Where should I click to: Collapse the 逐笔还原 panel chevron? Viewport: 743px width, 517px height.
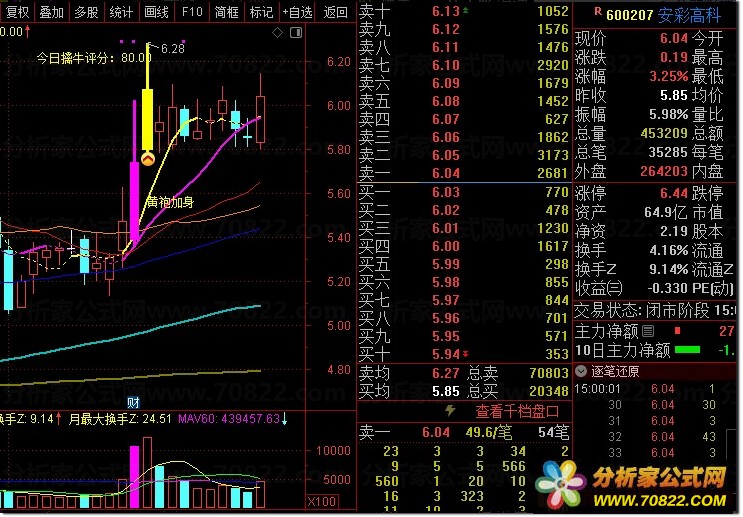(583, 370)
